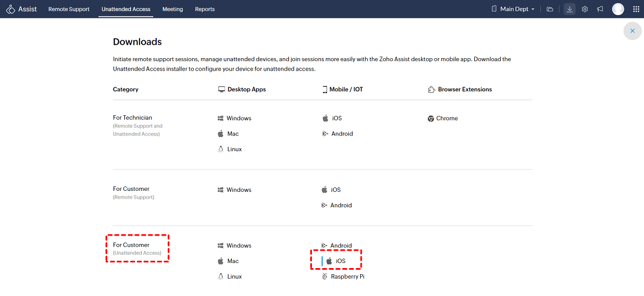644x296 pixels.
Task: Open the apps grid launcher icon
Action: (636, 9)
